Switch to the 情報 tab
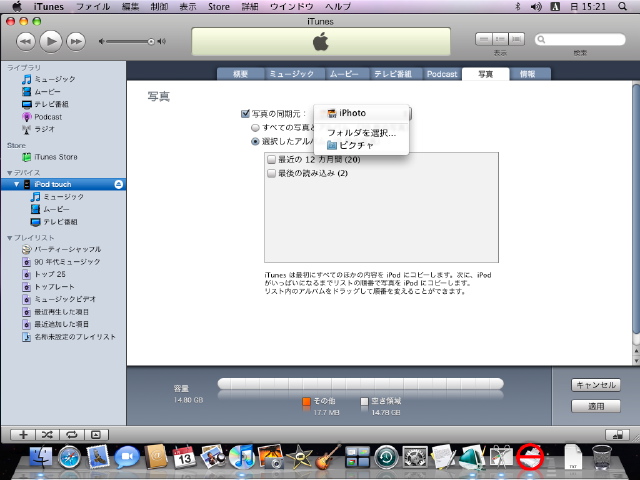Viewport: 640px width, 480px height. click(530, 74)
